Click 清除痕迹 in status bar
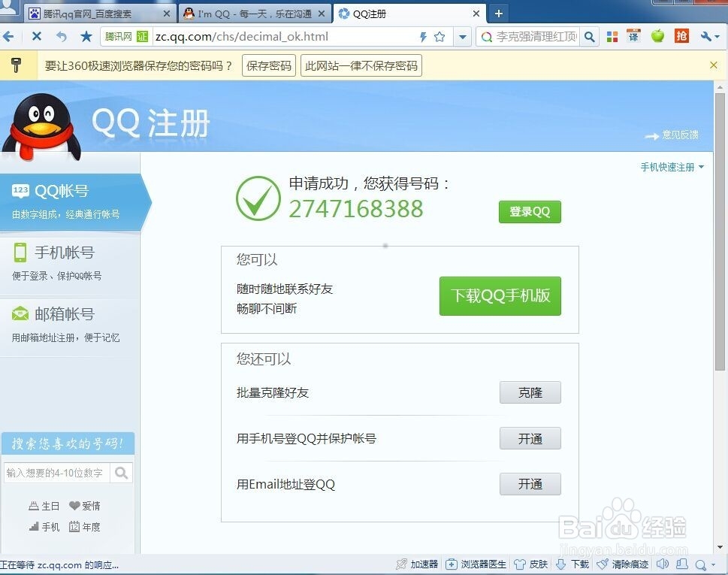 (622, 564)
